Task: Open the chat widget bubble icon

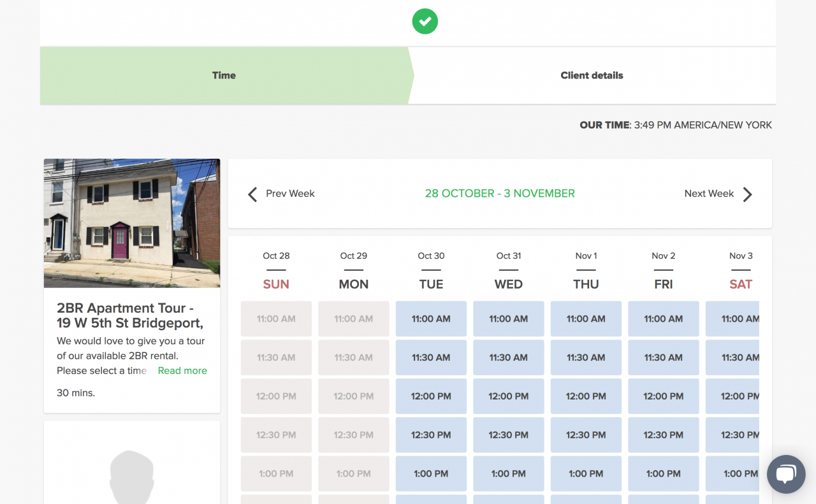Action: [x=786, y=474]
